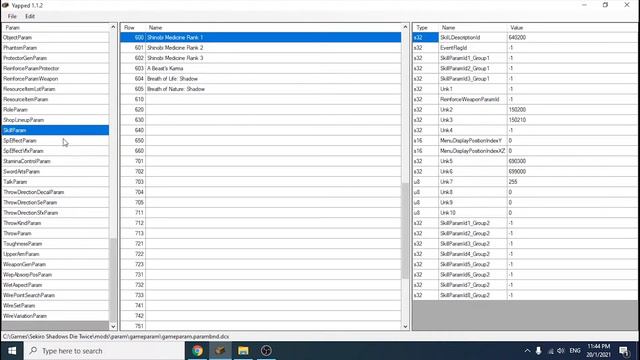Select WeaponGenParam in the list
The height and width of the screenshot is (360, 640).
55,264
